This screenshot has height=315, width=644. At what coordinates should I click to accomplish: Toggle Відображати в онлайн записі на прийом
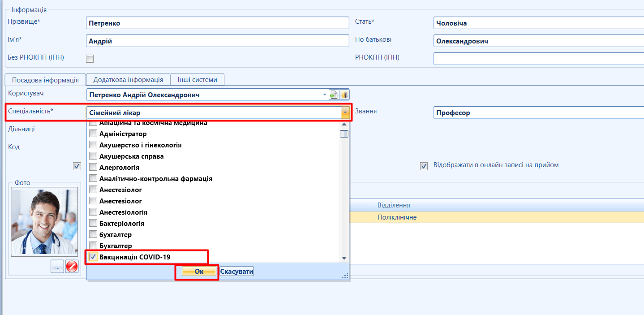pyautogui.click(x=424, y=166)
